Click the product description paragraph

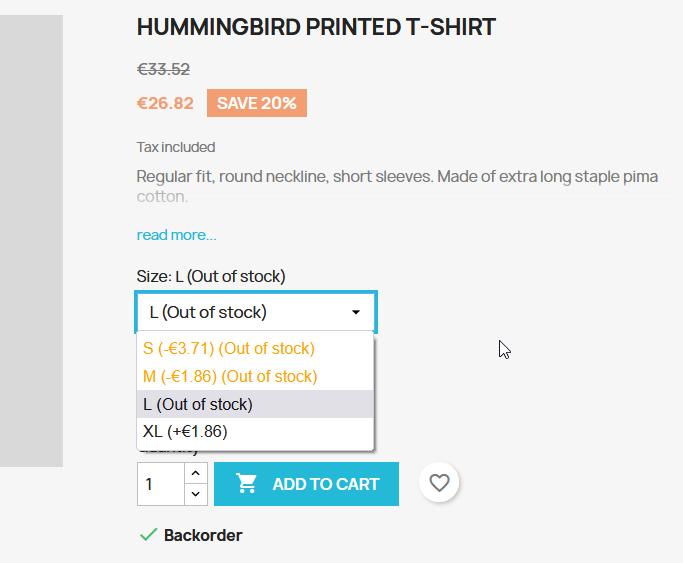click(x=397, y=186)
